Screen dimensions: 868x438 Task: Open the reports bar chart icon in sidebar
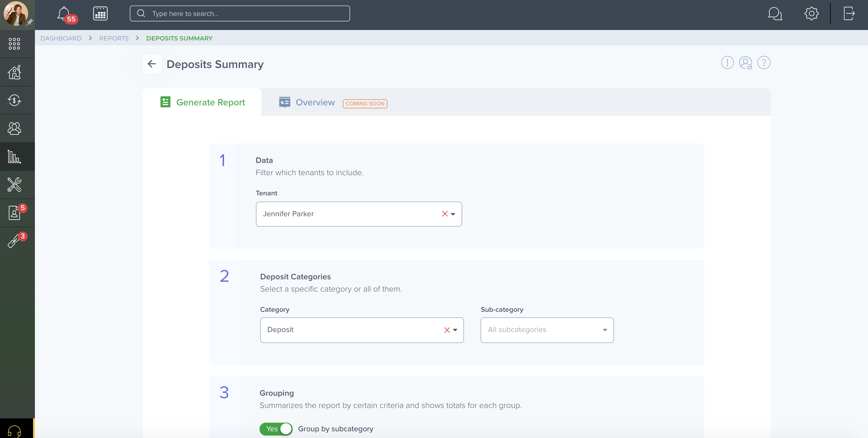[x=14, y=157]
